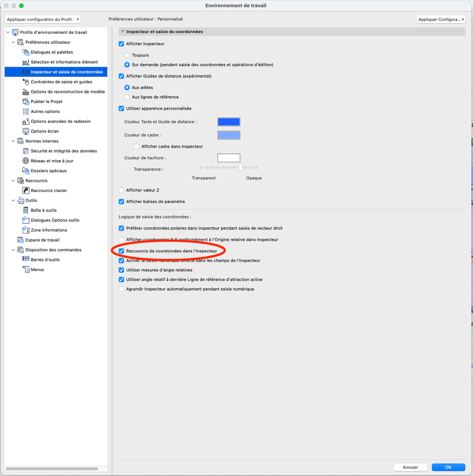Open Appliquer configuration du Profil dropdown

click(42, 19)
